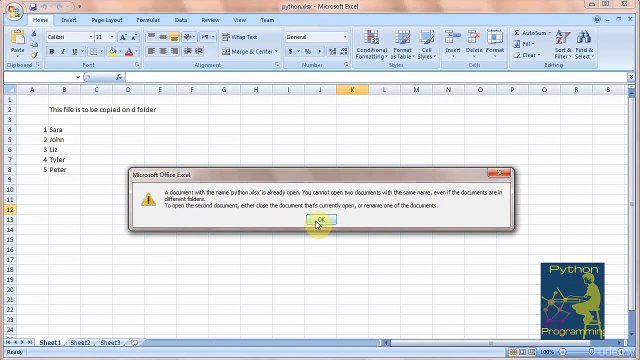Click the Insert Function fx button
640x360 pixels.
click(x=119, y=77)
